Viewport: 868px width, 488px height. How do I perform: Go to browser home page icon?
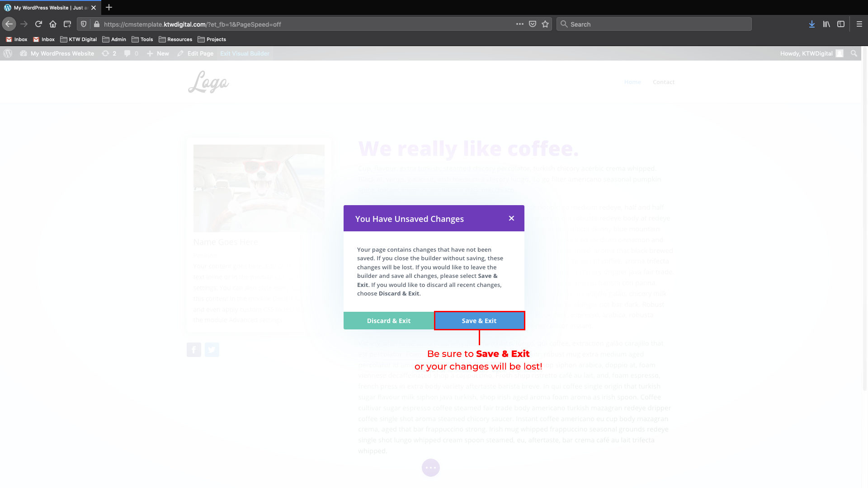click(x=53, y=24)
